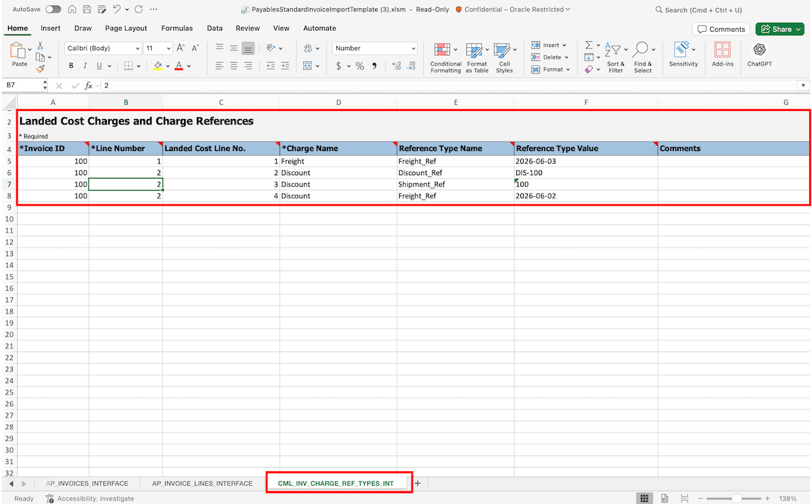812x504 pixels.
Task: Click the Clear eraser icon
Action: coord(589,69)
